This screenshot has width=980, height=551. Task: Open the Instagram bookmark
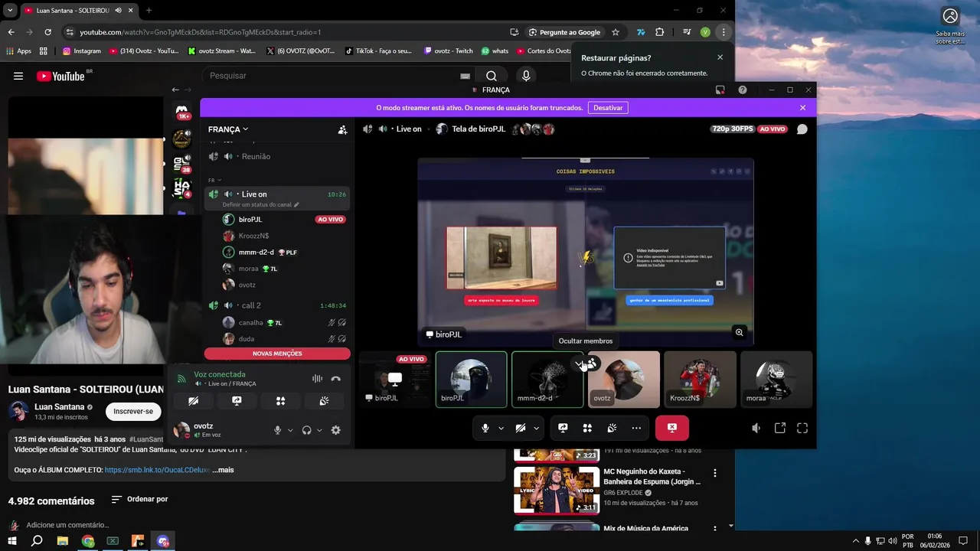click(x=82, y=51)
